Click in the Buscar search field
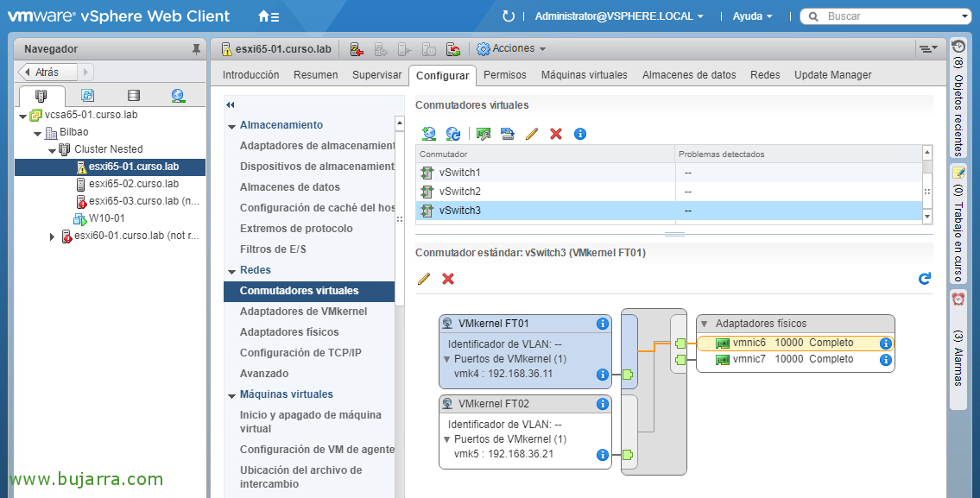The width and height of the screenshot is (980, 498). pyautogui.click(x=891, y=16)
